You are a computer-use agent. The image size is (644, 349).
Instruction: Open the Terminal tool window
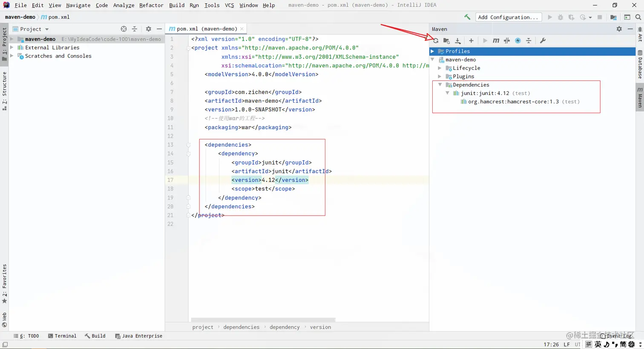click(62, 336)
